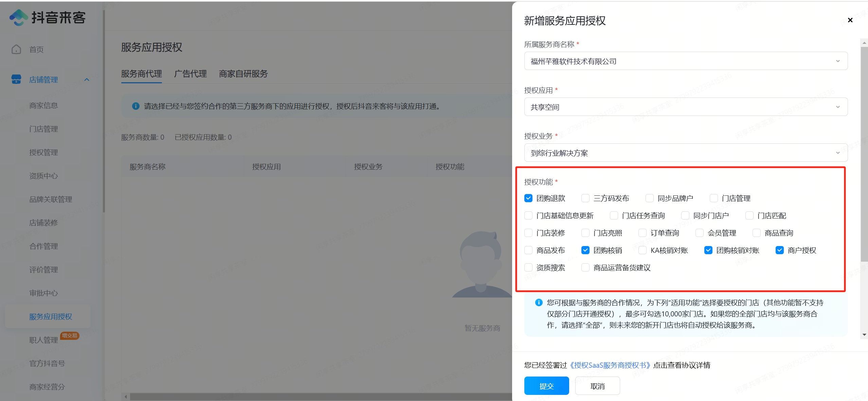Uncheck the 团购退款 checkbox
The height and width of the screenshot is (401, 868).
(528, 198)
